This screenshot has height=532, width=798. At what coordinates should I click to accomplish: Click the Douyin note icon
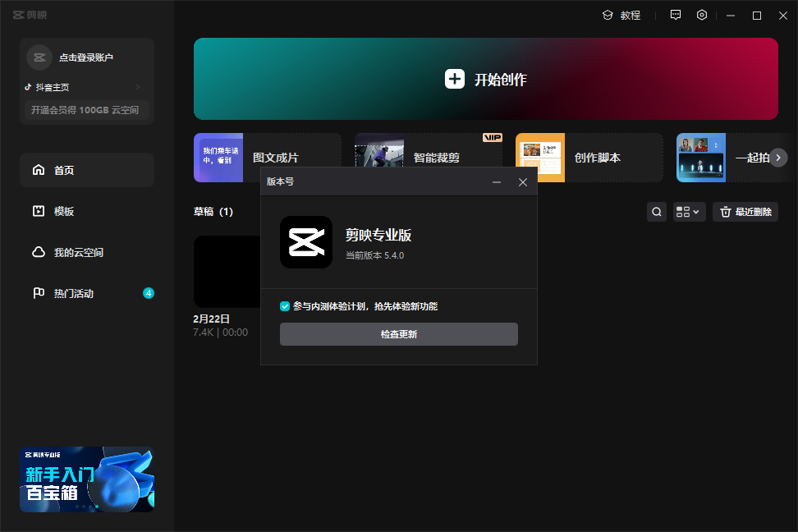tap(28, 87)
